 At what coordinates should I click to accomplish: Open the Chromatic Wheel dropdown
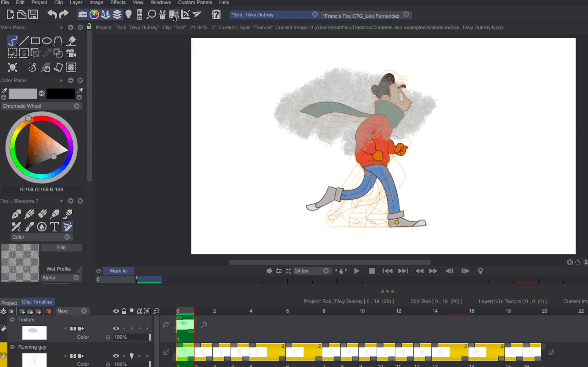pos(76,106)
